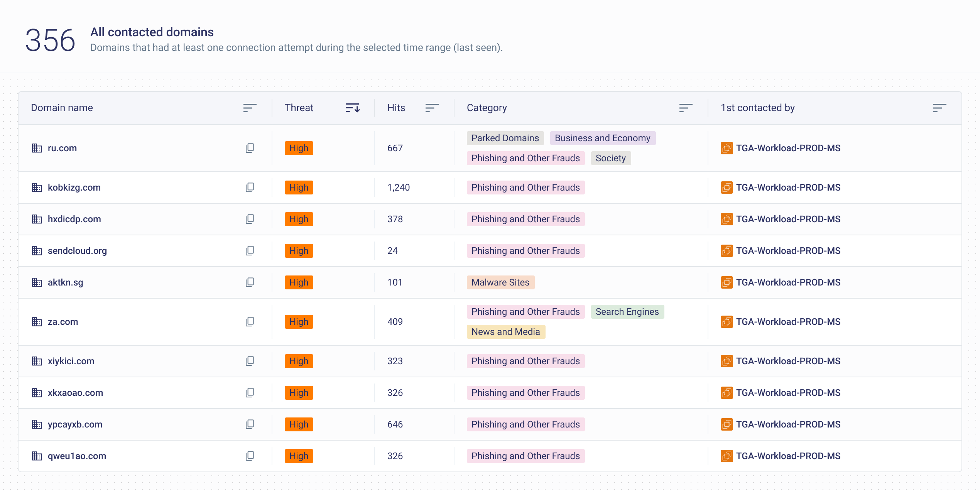Click Parked Domains category tag

click(505, 138)
